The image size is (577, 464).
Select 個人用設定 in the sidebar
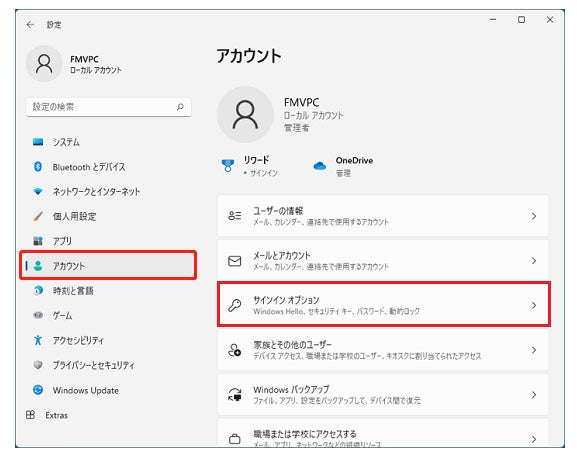pyautogui.click(x=108, y=216)
